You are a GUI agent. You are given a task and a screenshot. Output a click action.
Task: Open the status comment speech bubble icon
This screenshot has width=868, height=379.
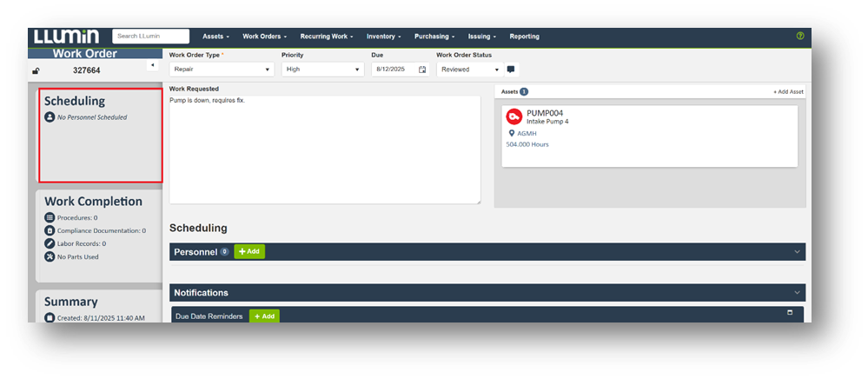(511, 70)
